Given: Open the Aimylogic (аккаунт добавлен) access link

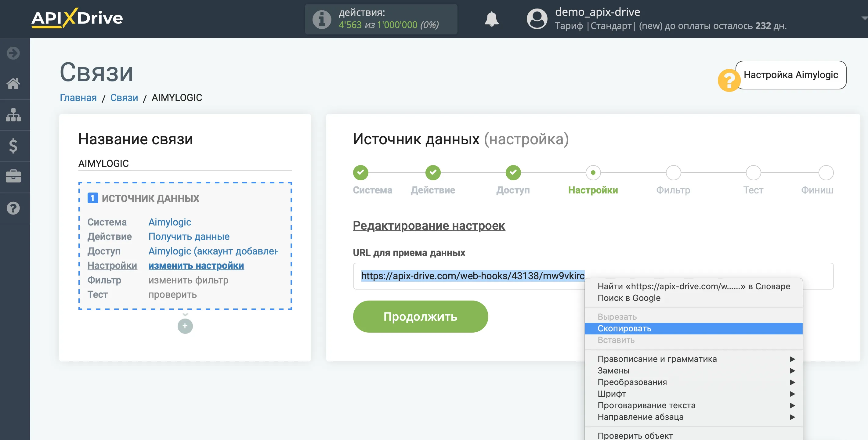Looking at the screenshot, I should (214, 251).
